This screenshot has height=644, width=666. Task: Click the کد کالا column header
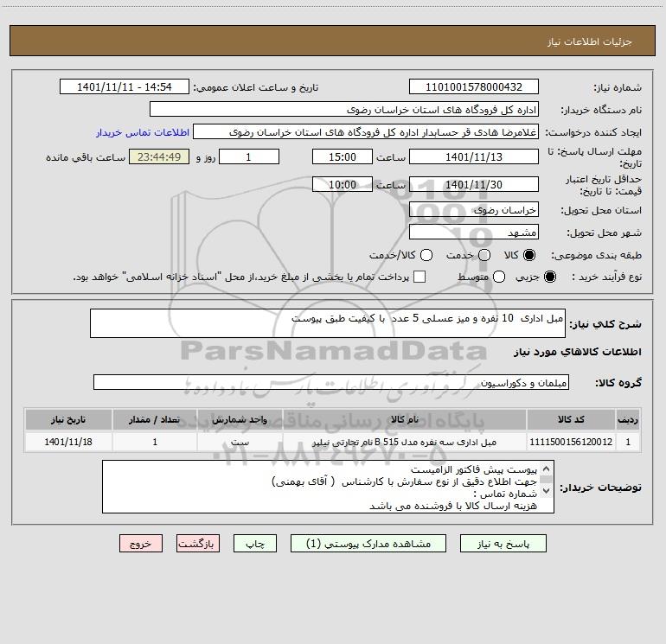coord(571,419)
